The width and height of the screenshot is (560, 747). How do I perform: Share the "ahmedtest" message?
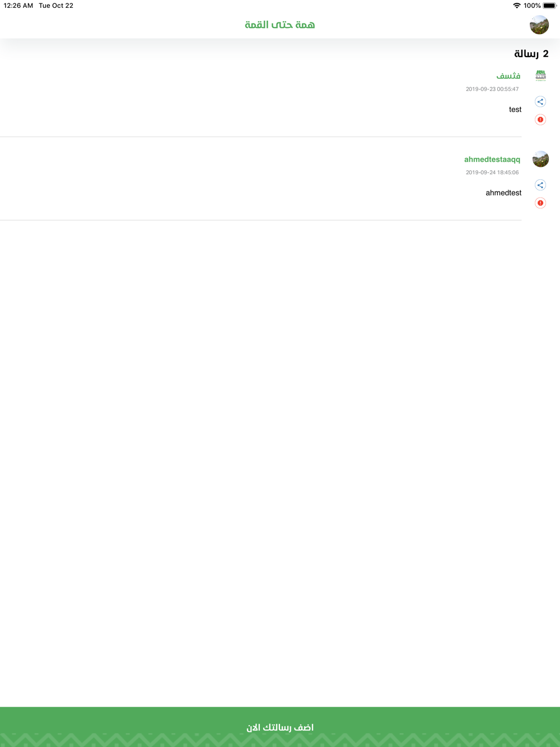click(540, 185)
